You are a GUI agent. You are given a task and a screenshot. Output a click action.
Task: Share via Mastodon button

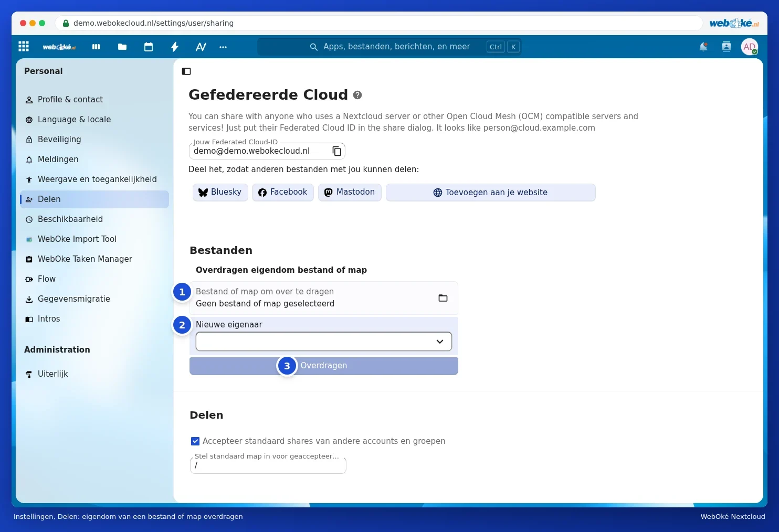point(350,192)
